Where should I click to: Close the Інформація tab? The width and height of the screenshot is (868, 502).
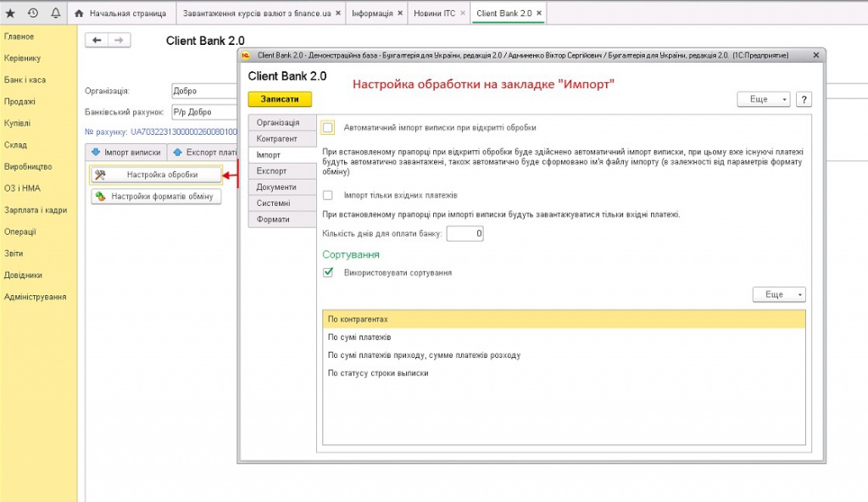[400, 14]
